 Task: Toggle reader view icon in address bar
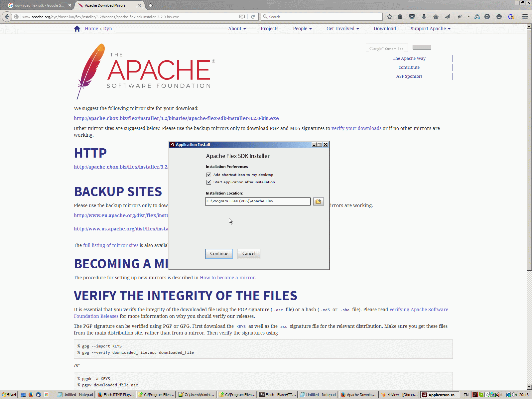coord(242,17)
